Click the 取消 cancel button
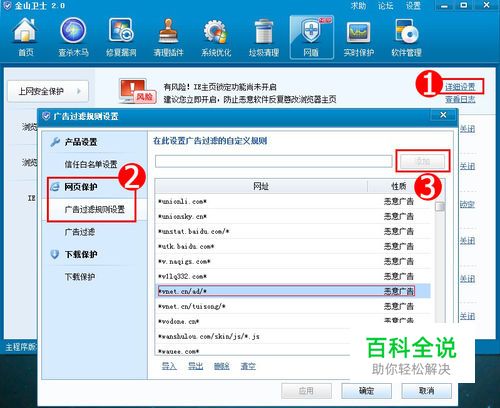500x408 pixels. pyautogui.click(x=427, y=391)
